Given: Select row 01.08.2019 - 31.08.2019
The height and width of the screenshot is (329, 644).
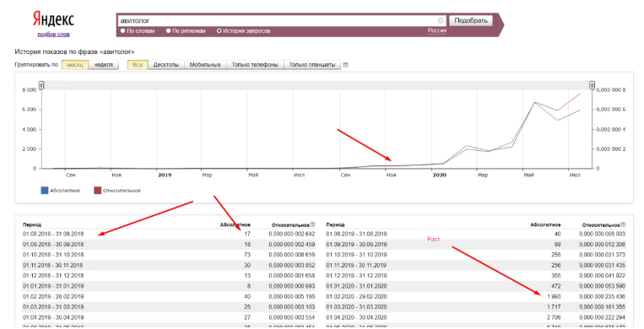Looking at the screenshot, I should [x=475, y=235].
